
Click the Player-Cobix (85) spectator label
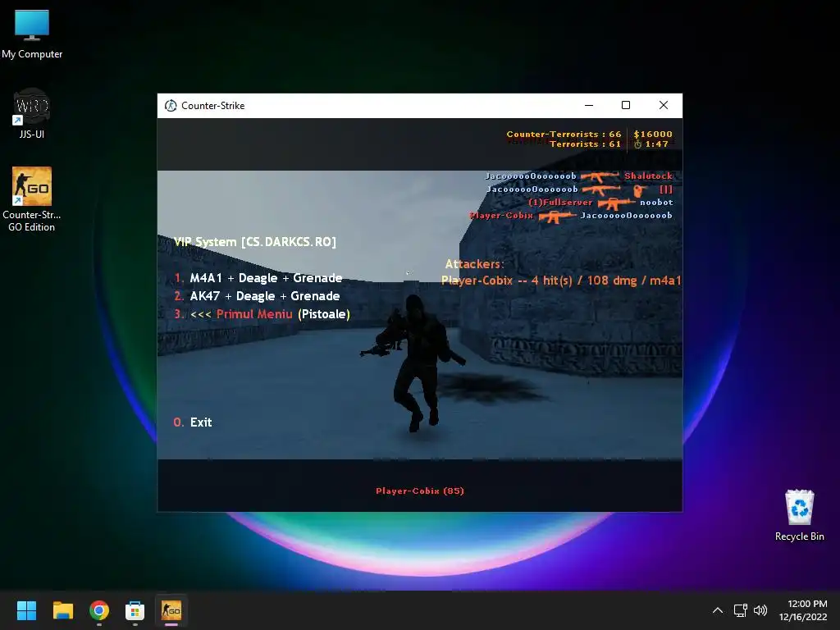pos(420,491)
